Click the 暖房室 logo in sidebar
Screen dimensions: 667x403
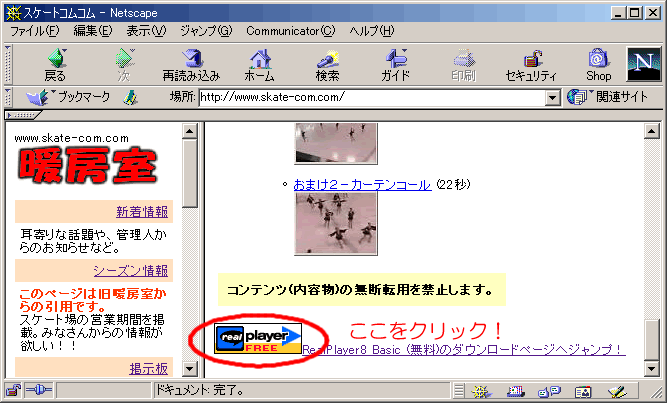coord(88,165)
